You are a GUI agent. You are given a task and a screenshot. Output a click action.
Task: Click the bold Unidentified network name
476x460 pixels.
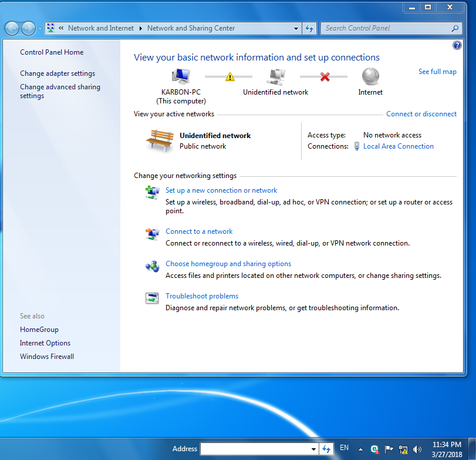click(x=215, y=136)
